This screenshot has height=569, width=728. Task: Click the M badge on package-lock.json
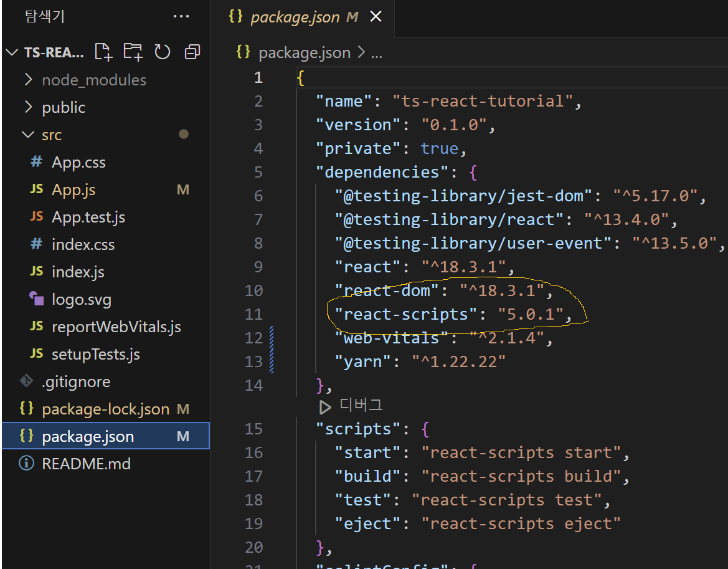tap(183, 409)
